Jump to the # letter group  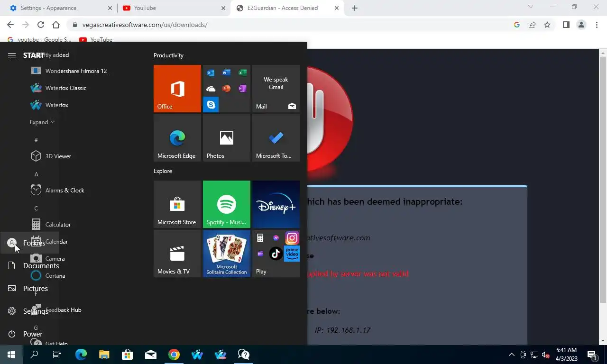(x=36, y=140)
